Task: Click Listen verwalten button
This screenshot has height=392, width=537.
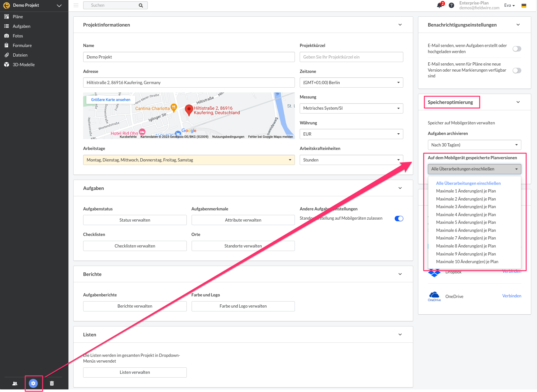Action: pos(135,372)
